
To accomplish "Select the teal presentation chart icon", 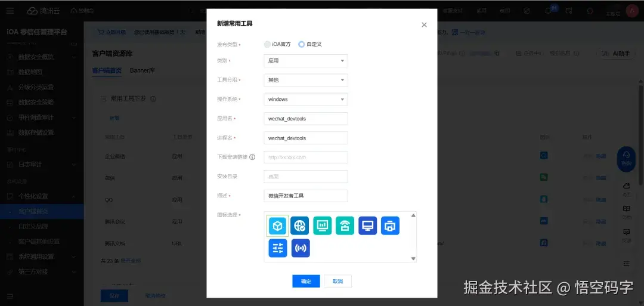I will [323, 226].
